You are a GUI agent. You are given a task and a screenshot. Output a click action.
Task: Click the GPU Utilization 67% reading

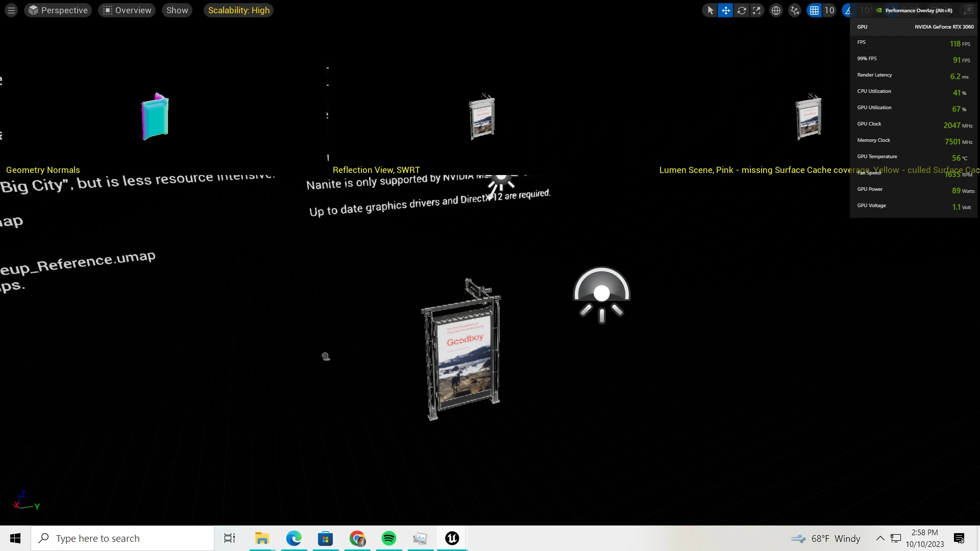coord(959,109)
